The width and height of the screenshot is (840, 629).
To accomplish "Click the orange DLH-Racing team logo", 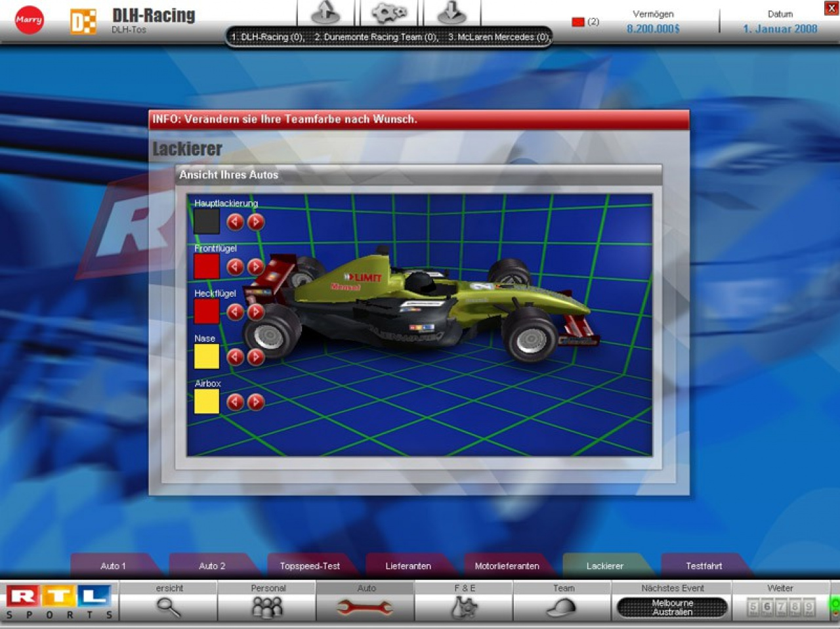I will [83, 22].
